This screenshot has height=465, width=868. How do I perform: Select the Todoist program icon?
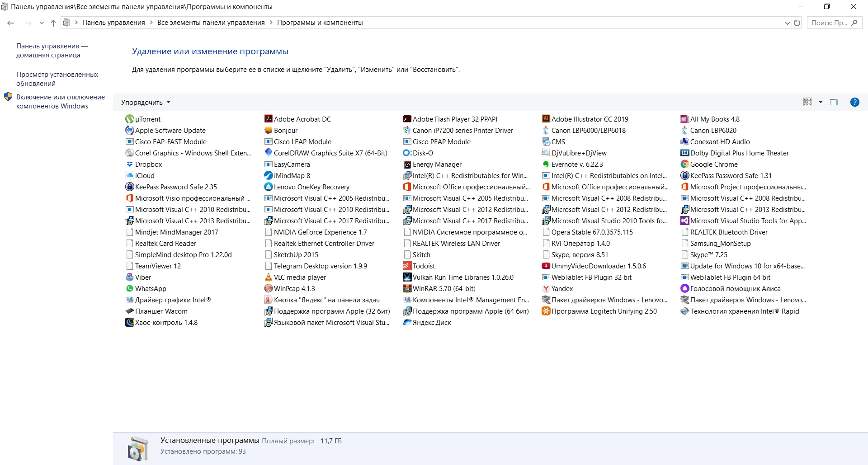pos(407,266)
